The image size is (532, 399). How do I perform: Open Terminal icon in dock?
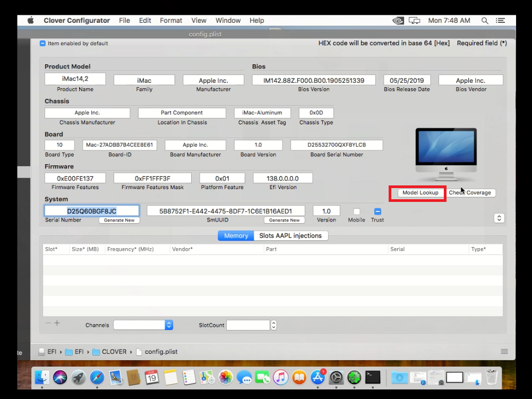(373, 377)
